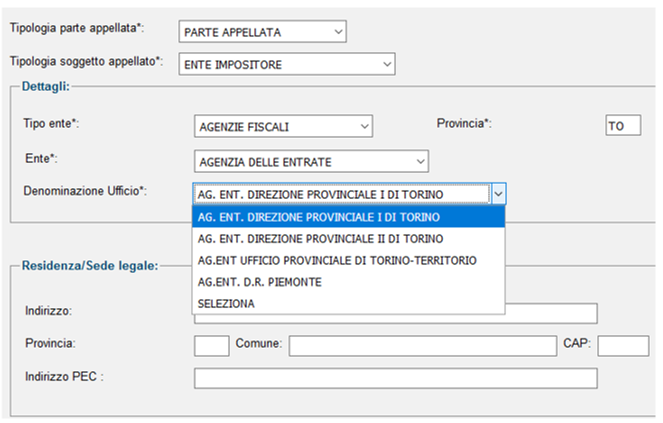Screen dimensions: 663x423
Task: Click the Provincia box under Residenza/Sede legale
Action: point(211,346)
